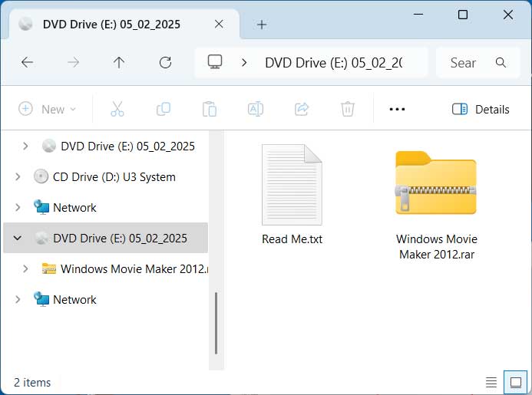Screen dimensions: 532x395
Task: Click the Paste clipboard icon
Action: click(210, 109)
